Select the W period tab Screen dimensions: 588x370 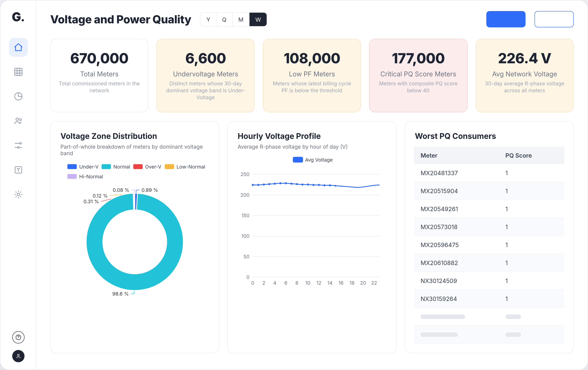point(258,20)
